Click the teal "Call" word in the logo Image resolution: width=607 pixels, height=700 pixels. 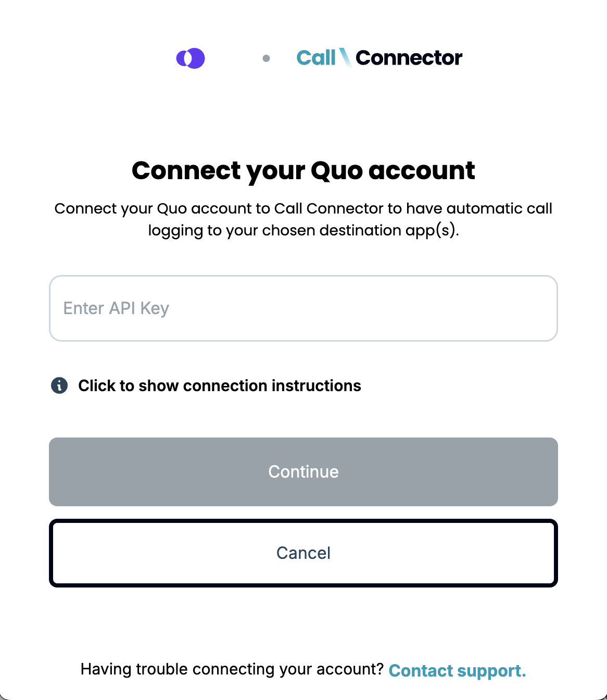(316, 58)
